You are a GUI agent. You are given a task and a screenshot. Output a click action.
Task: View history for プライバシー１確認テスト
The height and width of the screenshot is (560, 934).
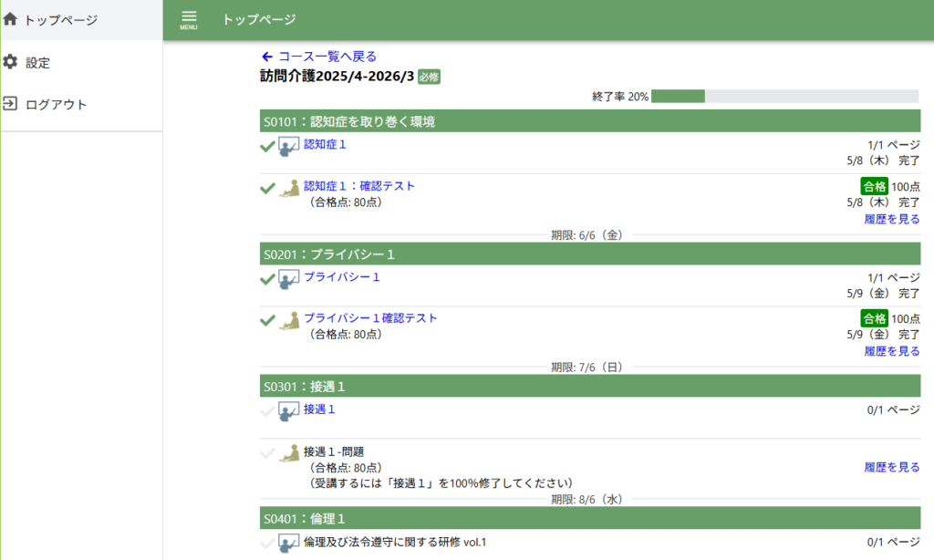tap(892, 351)
